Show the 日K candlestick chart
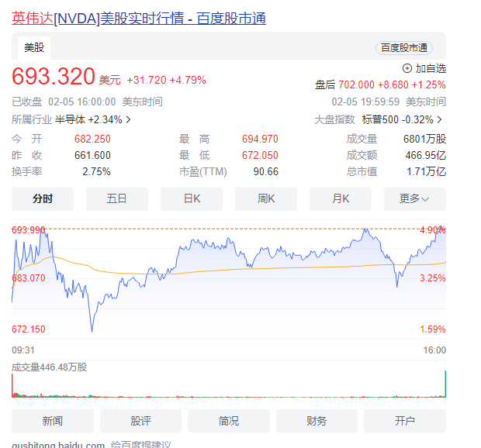This screenshot has width=481, height=448. (x=192, y=199)
